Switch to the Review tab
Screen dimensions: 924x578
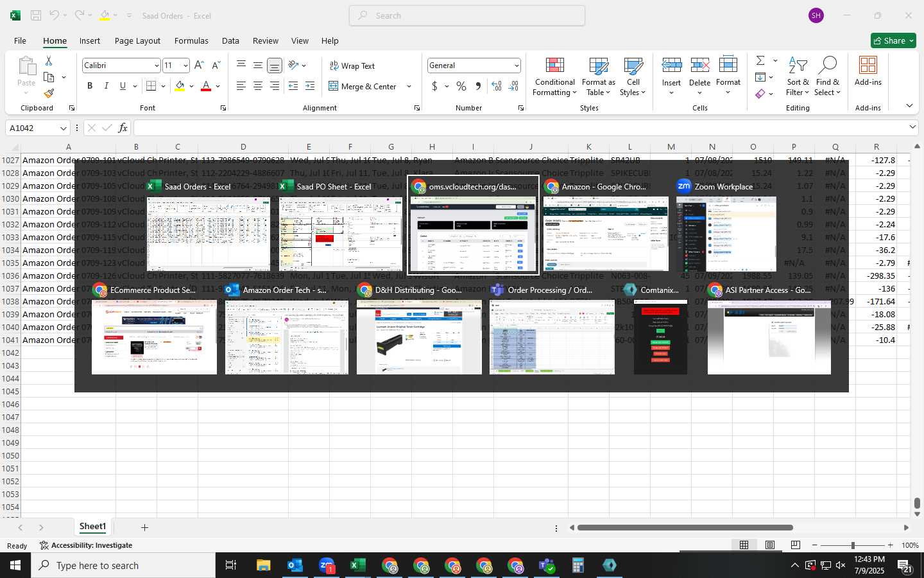pyautogui.click(x=266, y=40)
